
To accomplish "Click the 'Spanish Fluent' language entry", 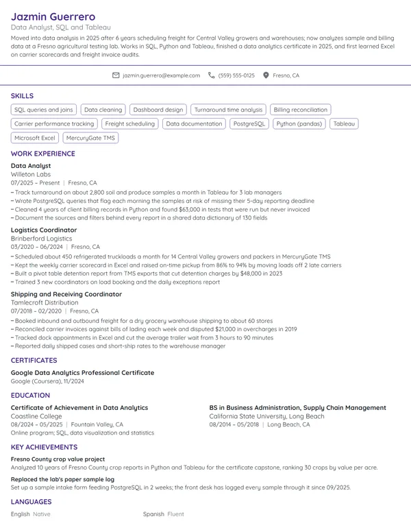I will coord(164,514).
